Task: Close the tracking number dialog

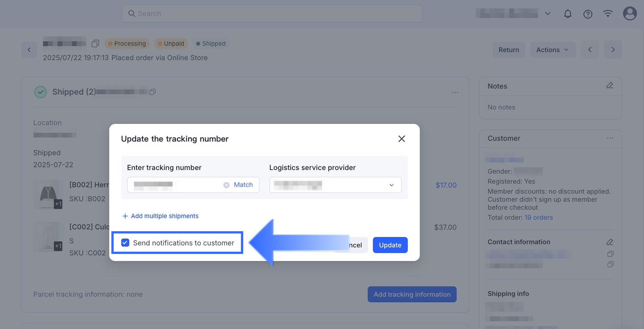Action: point(402,139)
